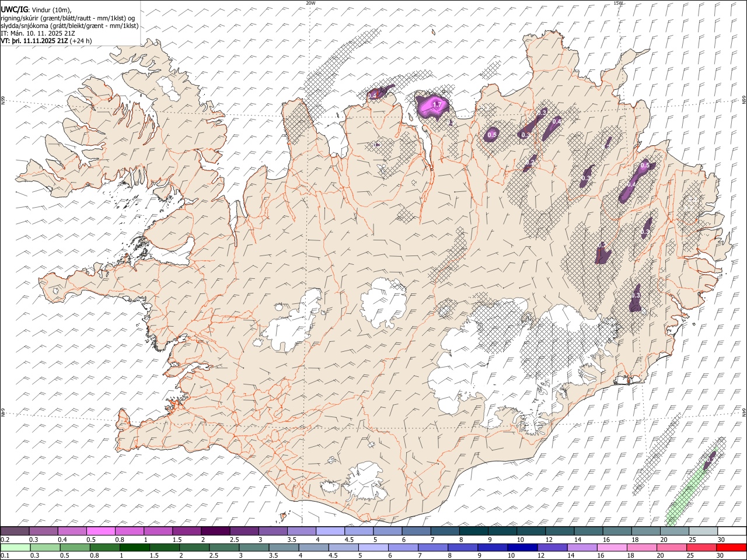This screenshot has height=560, width=747.
Task: Select the bright red swatch after 30
Action: coord(731,547)
